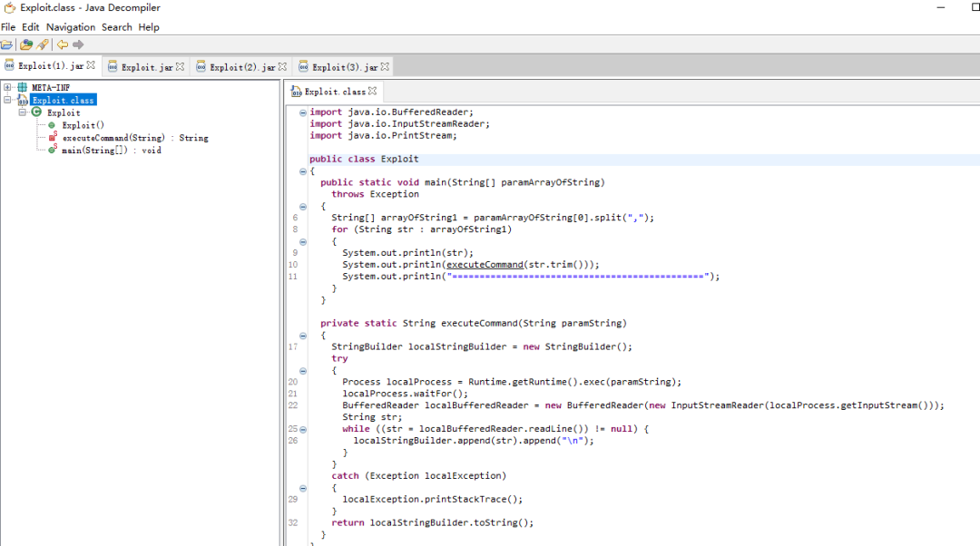Click the jar icon on Exploit(1).jar tab
Image resolution: width=980 pixels, height=546 pixels.
point(9,65)
